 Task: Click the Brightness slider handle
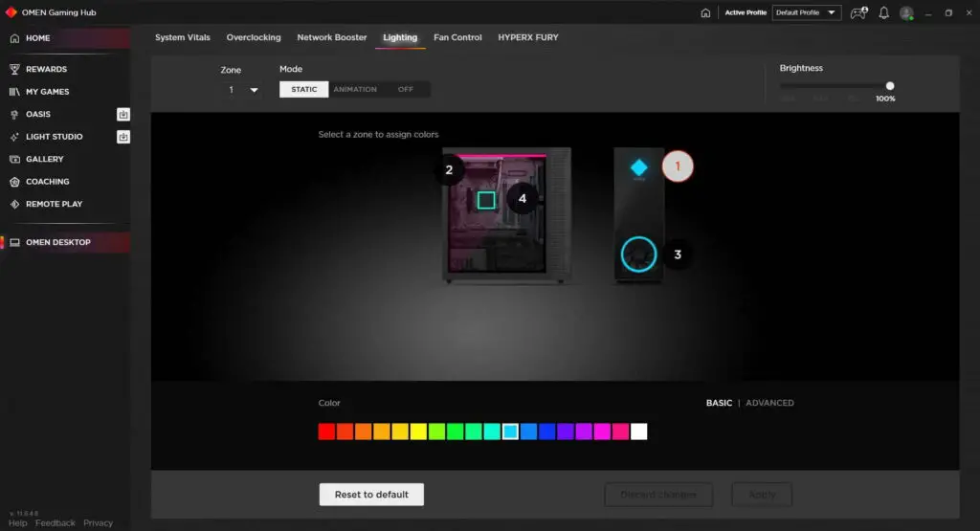tap(890, 86)
